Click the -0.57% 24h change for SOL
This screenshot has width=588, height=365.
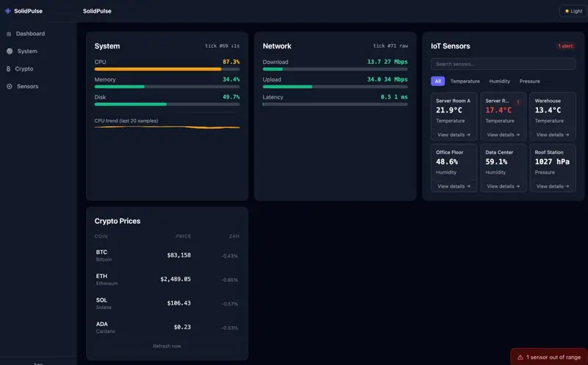point(229,304)
